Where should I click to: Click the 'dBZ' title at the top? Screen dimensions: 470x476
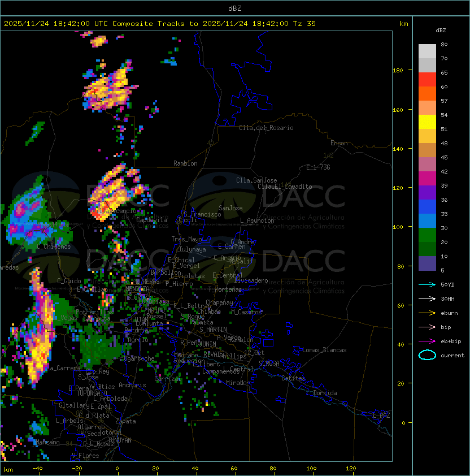click(235, 8)
